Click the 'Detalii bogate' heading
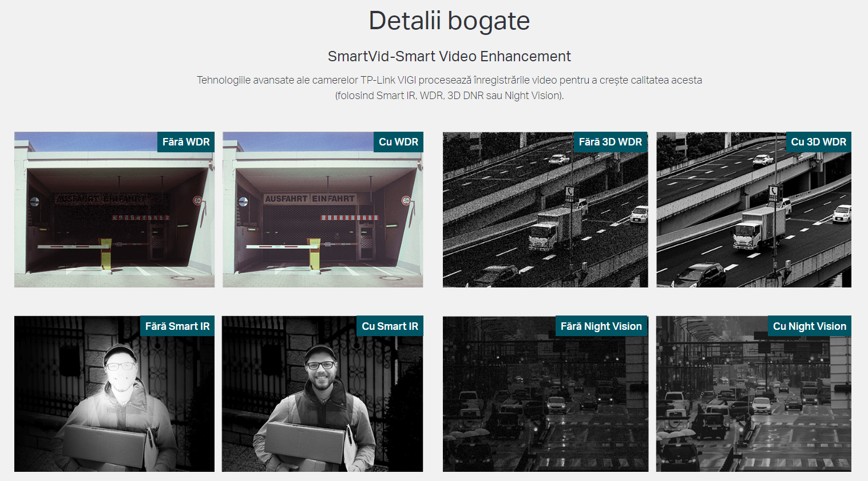The image size is (868, 481). [449, 21]
